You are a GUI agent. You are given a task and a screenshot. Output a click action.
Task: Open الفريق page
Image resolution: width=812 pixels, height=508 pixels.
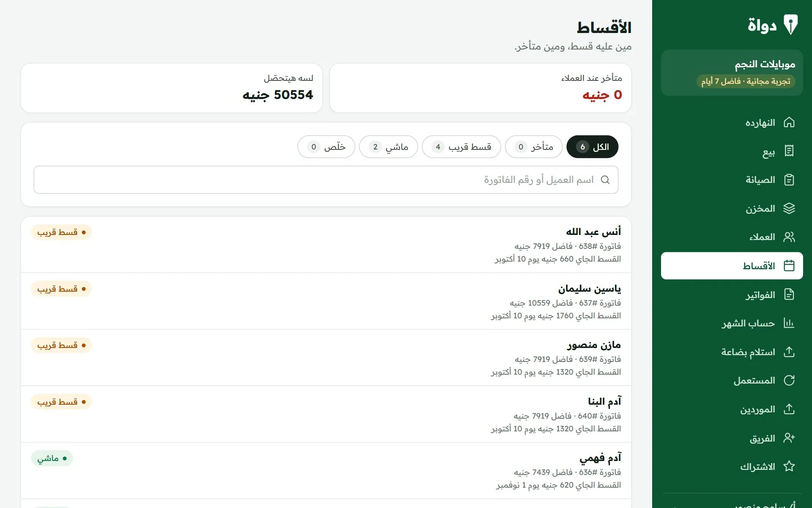click(732, 438)
